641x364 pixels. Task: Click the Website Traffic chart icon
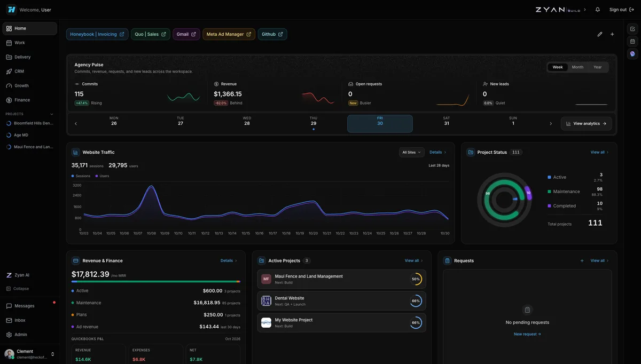pos(75,152)
